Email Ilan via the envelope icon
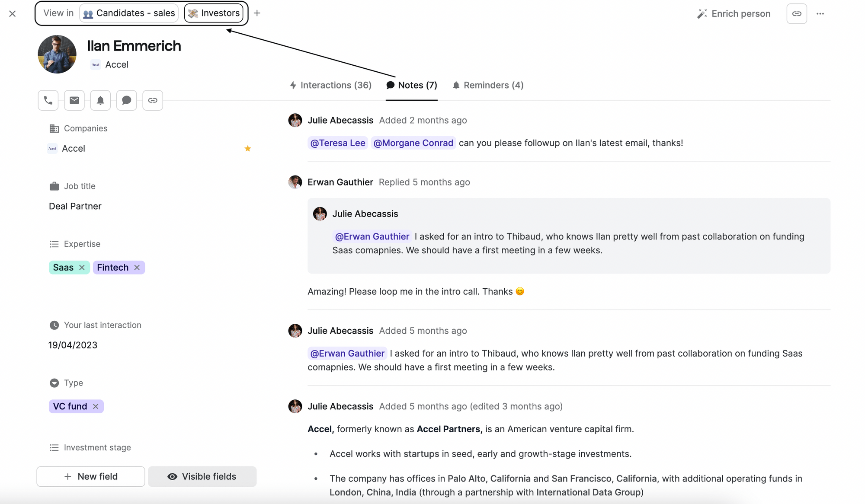Image resolution: width=865 pixels, height=504 pixels. (74, 100)
